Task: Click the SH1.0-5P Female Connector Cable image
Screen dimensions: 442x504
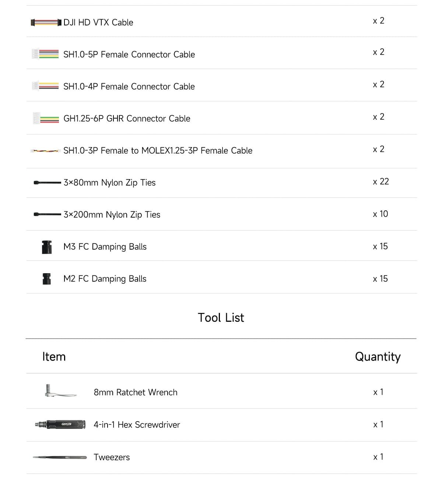Action: (x=46, y=54)
